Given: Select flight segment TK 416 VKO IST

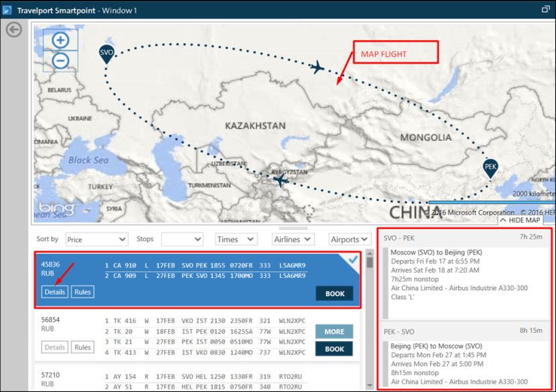Looking at the screenshot, I should [205, 321].
